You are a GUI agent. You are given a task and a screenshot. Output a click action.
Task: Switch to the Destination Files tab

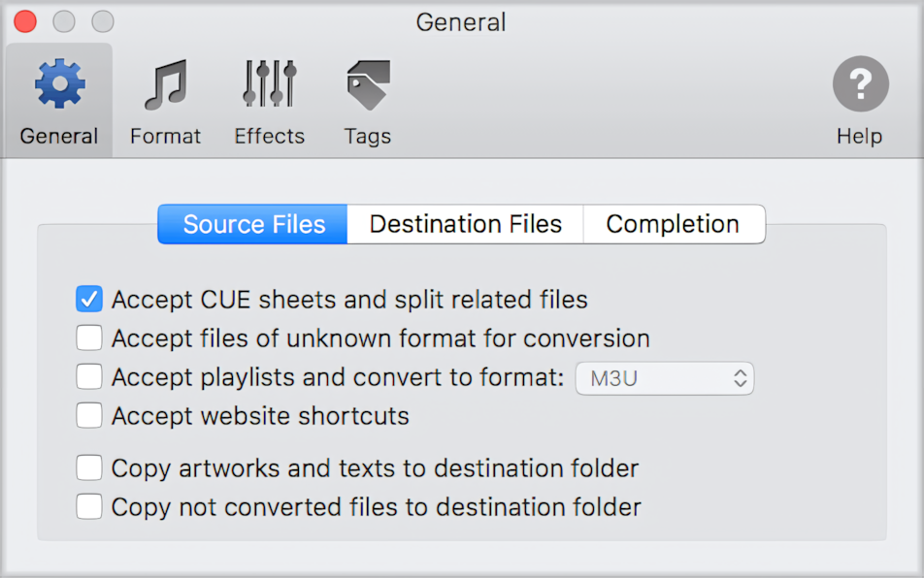tap(466, 224)
